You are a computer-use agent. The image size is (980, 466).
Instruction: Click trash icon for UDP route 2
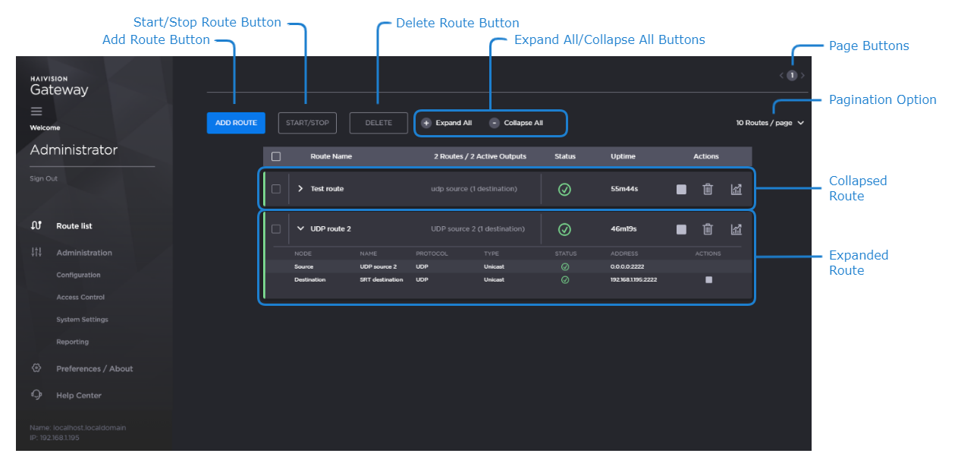[708, 229]
